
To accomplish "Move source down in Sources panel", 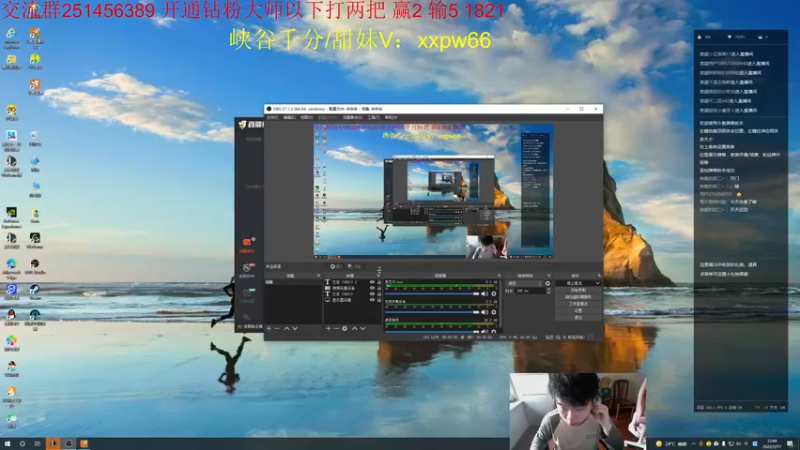I will 363,329.
